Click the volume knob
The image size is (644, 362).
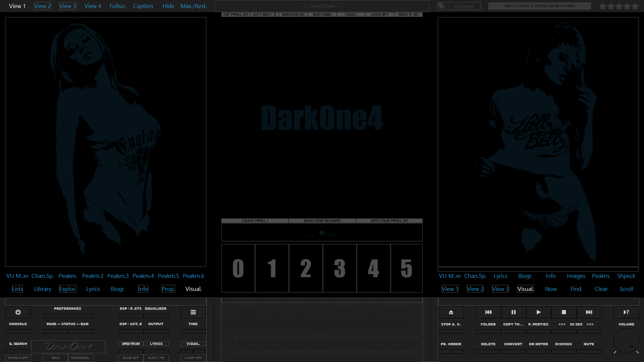(626, 341)
